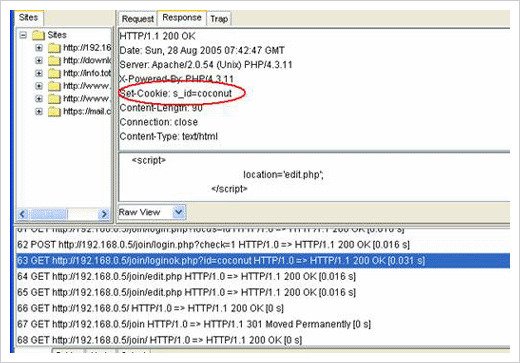Click folder icon of http://192.16 site
This screenshot has height=363, width=520.
[x=54, y=48]
